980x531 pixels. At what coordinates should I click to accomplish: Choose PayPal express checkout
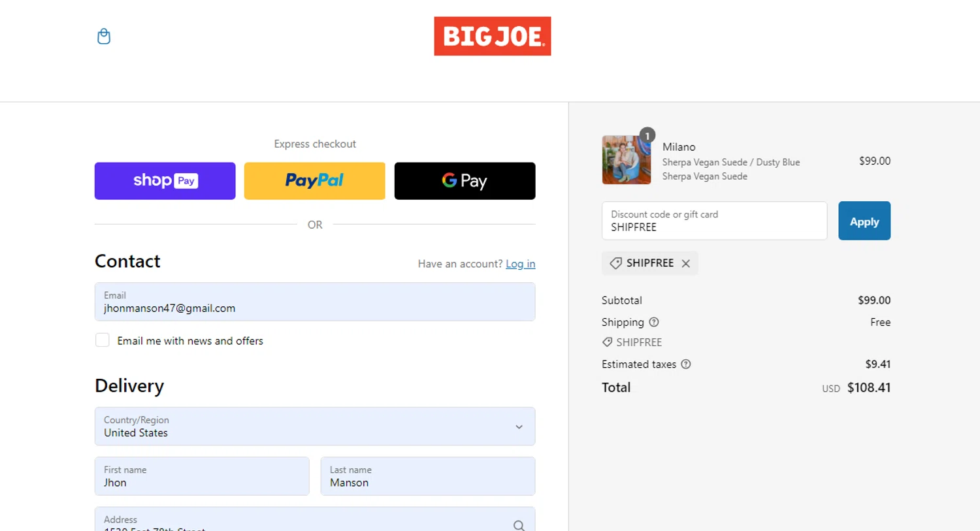click(x=314, y=181)
